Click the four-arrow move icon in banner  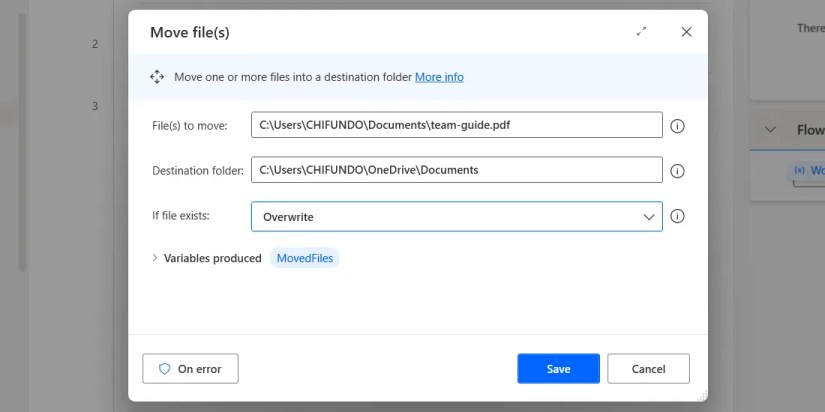(156, 77)
